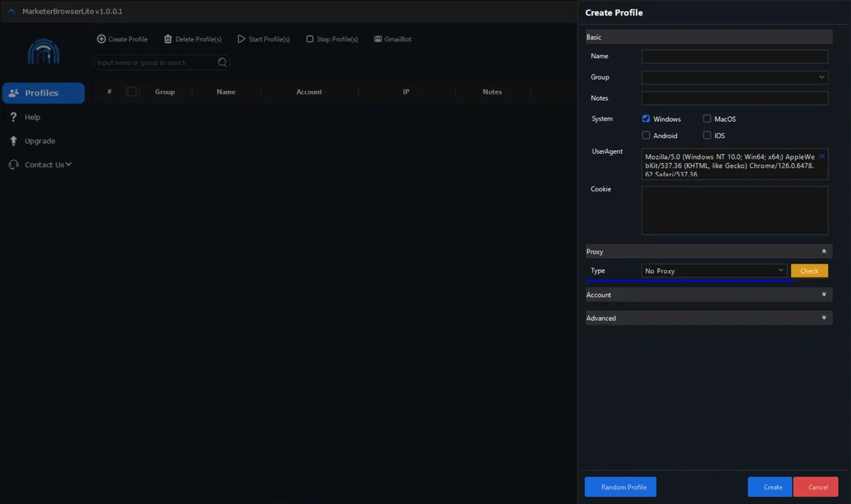
Task: Click the blue Create button
Action: [770, 487]
